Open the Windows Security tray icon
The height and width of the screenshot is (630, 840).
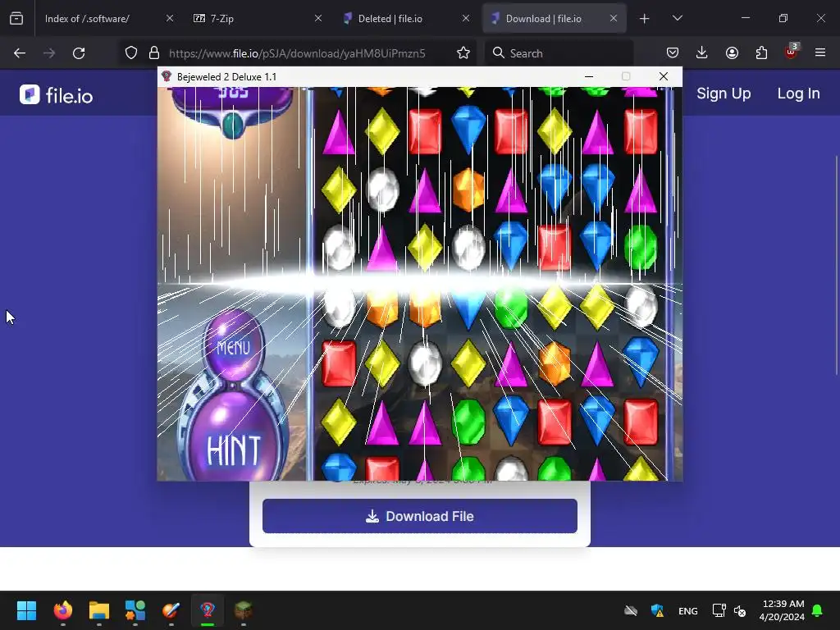click(657, 610)
